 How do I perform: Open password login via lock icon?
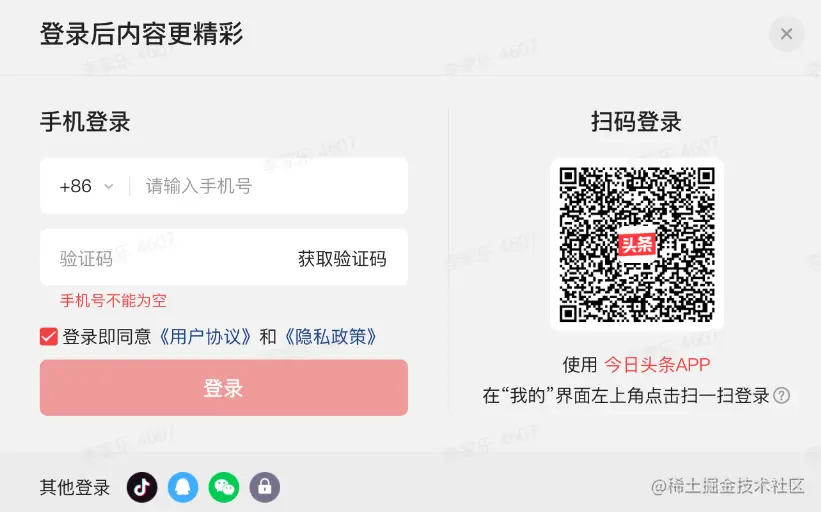tap(264, 487)
